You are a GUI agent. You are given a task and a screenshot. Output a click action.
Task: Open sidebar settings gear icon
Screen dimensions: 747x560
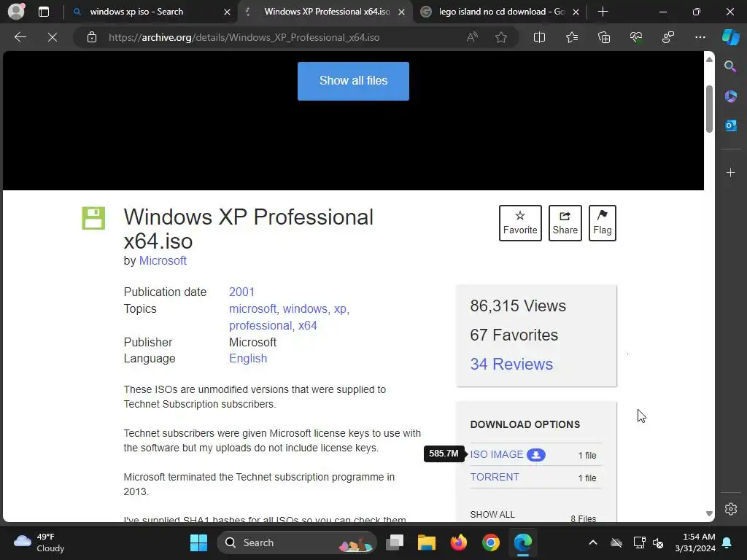pyautogui.click(x=730, y=508)
